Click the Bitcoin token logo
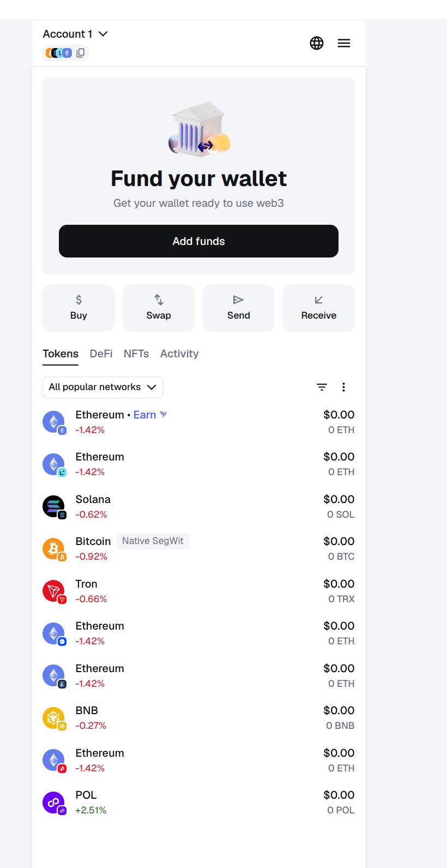The image size is (447, 868). click(53, 548)
